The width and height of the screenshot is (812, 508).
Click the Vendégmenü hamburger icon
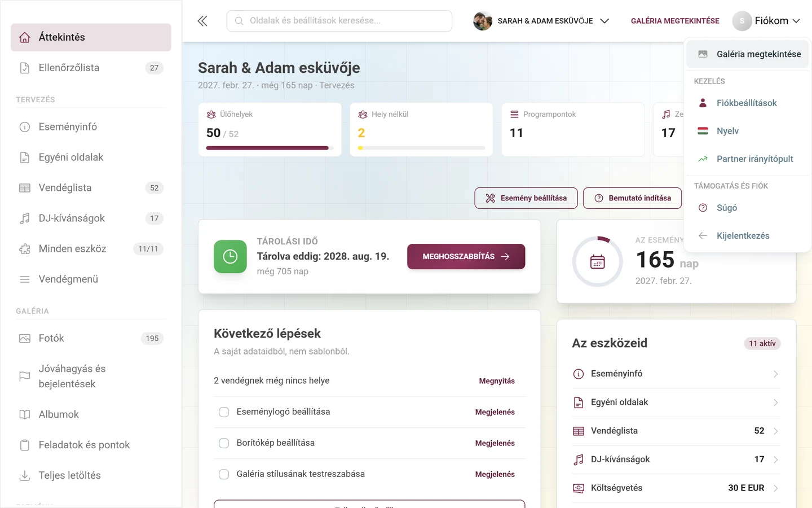25,279
